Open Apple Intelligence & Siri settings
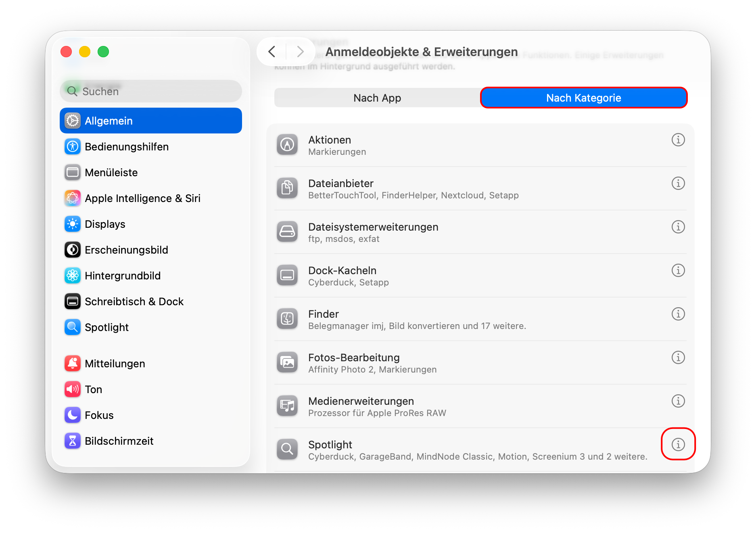 [142, 198]
